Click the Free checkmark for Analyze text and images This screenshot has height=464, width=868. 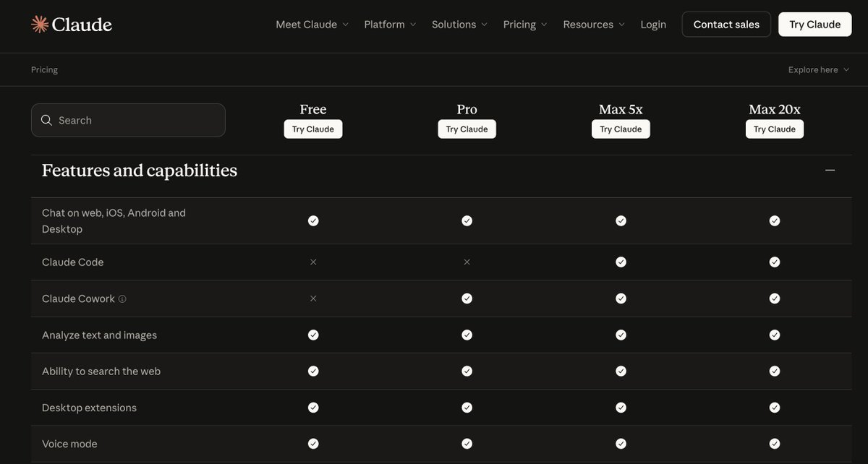(313, 335)
